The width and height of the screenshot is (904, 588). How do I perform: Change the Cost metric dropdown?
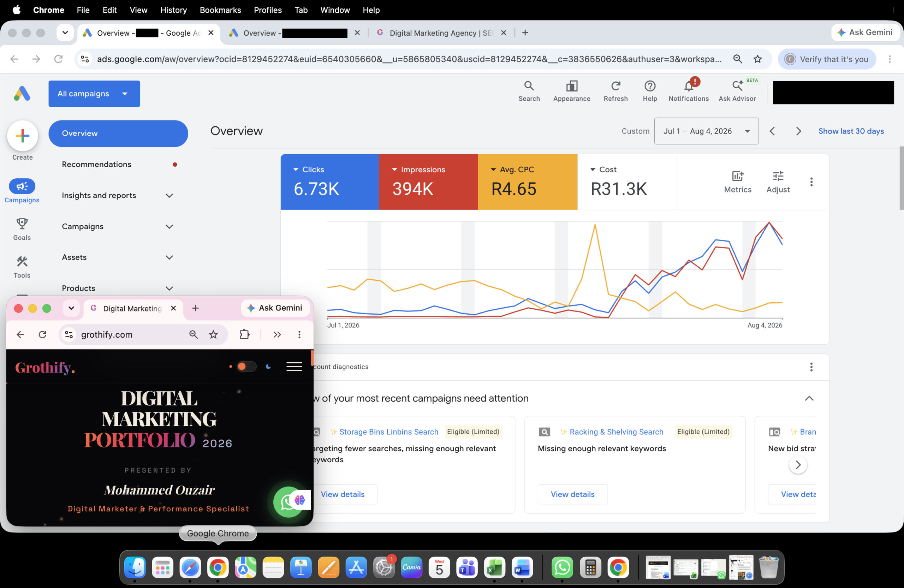point(603,170)
